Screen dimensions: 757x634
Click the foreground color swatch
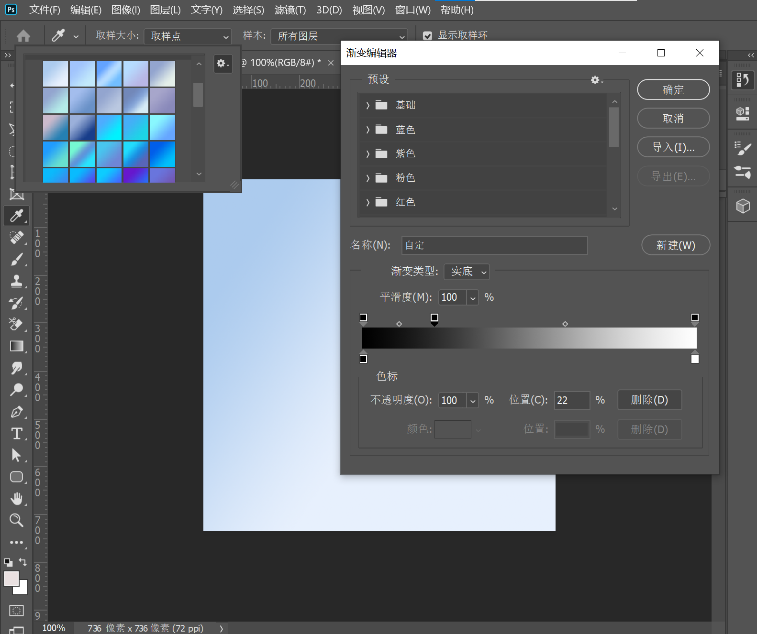[11, 578]
